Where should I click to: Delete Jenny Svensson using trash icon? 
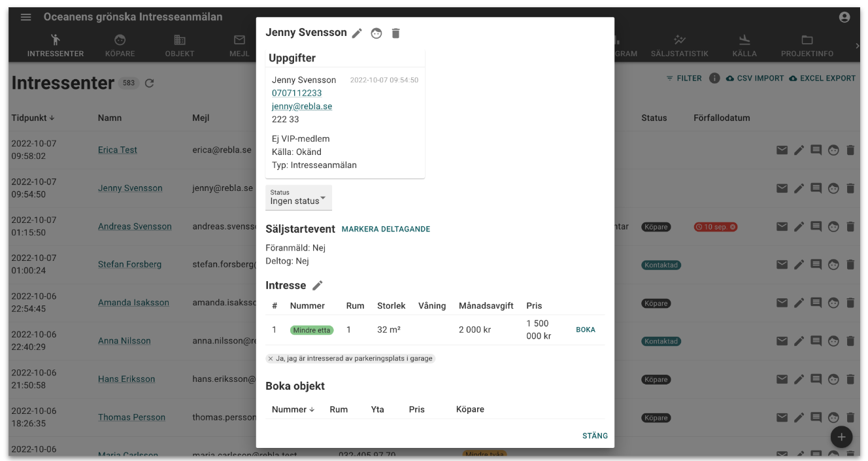pos(395,33)
